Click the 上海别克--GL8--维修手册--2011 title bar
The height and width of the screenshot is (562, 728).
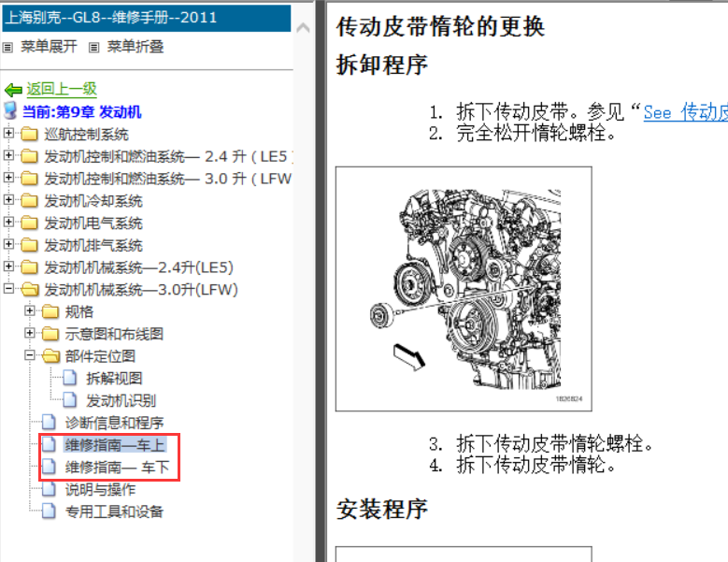(146, 18)
